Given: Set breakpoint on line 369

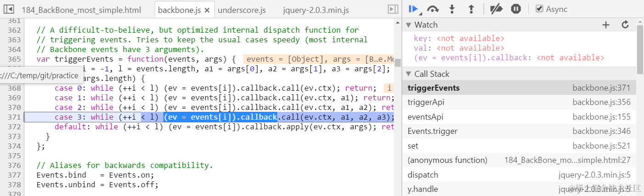Looking at the screenshot, I should point(15,98).
